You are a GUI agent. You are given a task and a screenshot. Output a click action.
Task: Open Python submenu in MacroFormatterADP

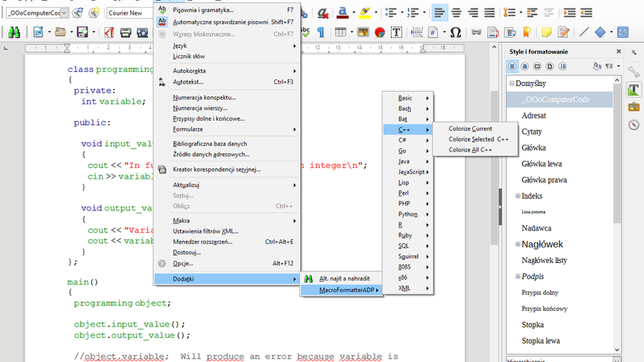408,214
